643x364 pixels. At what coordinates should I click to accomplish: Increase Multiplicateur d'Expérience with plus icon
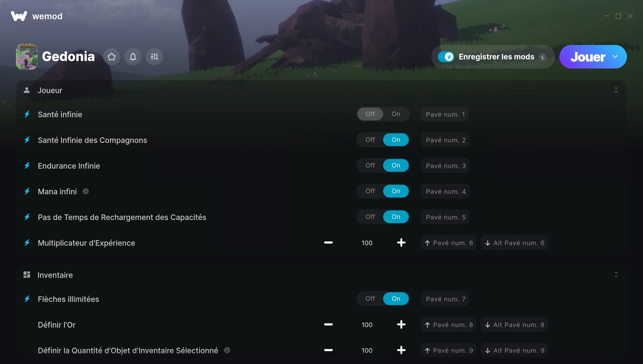pos(401,243)
